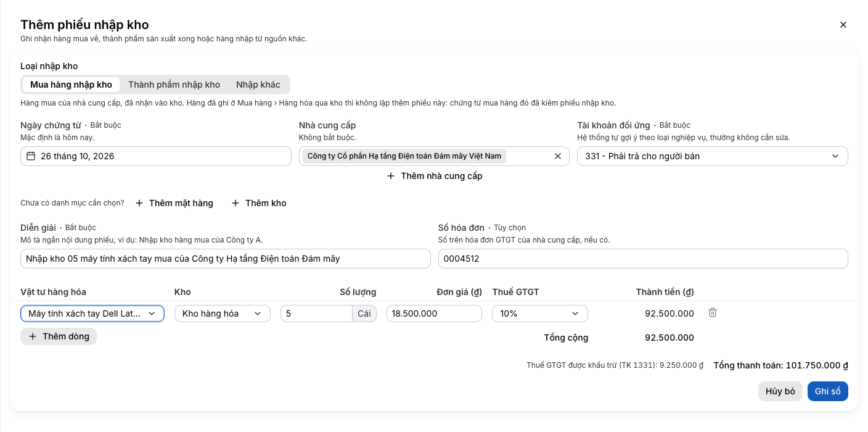Expand the Tài khoản đối ứng dropdown
The image size is (868, 432).
(713, 156)
